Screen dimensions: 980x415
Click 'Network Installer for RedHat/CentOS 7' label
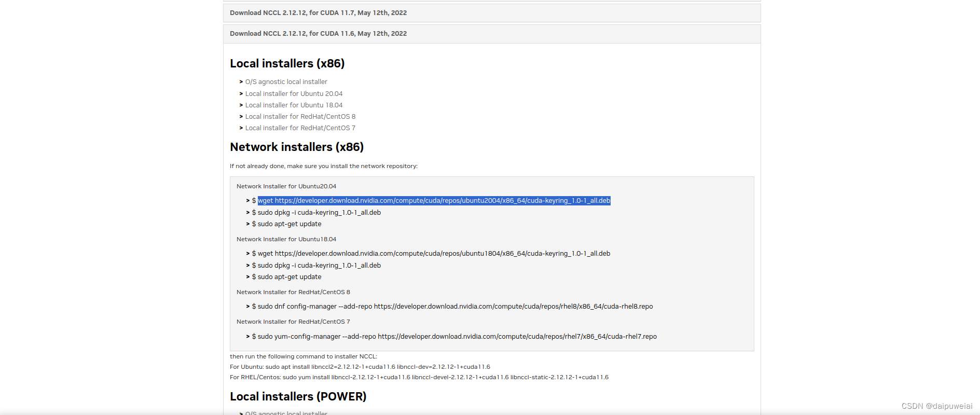(x=293, y=322)
